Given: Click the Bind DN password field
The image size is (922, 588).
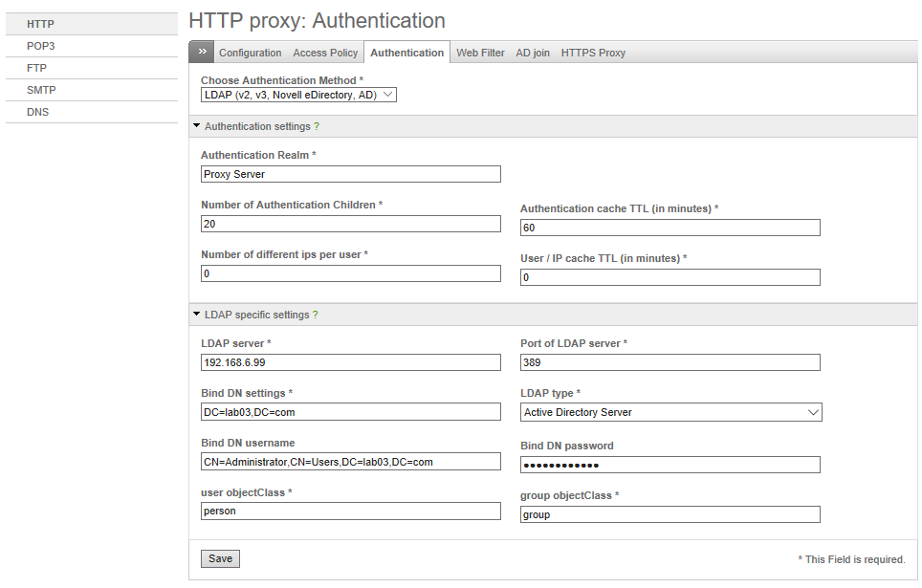Looking at the screenshot, I should (x=670, y=465).
